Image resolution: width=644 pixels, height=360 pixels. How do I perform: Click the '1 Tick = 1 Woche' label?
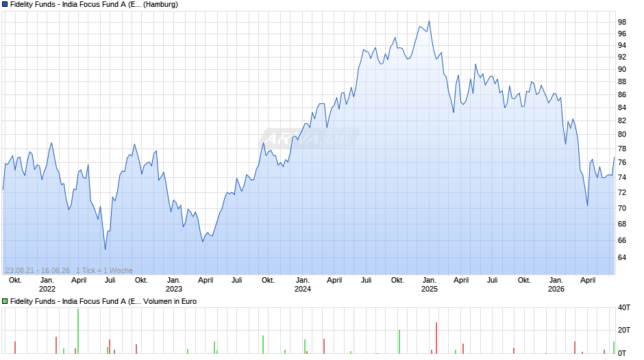(104, 270)
